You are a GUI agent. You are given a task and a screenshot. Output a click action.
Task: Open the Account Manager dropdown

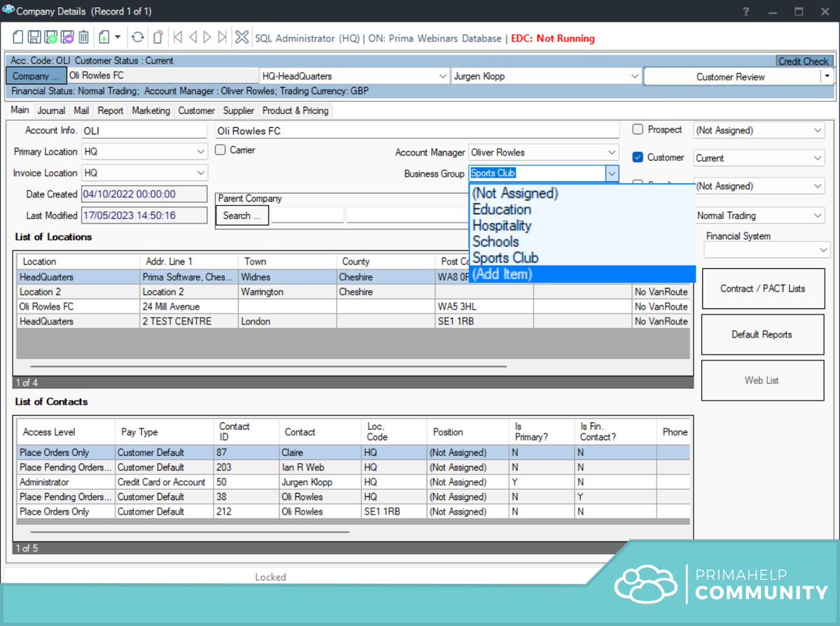pos(612,152)
